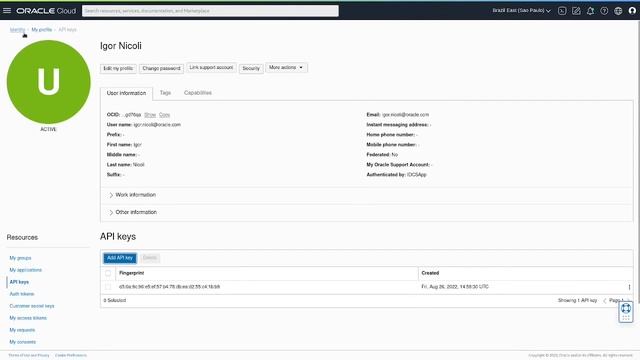Viewport: 640px width, 360px height.
Task: Open the Brazil East region dropdown
Action: point(521,11)
